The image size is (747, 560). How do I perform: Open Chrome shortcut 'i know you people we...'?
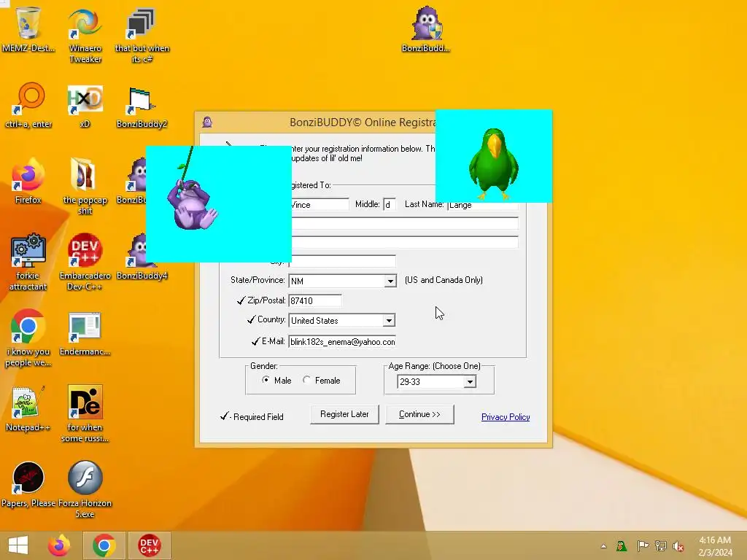[28, 338]
